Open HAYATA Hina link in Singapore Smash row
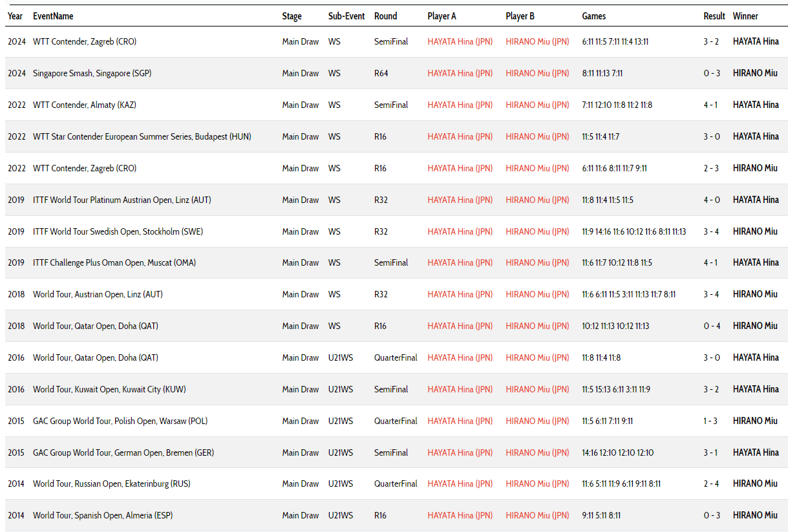Viewport: 788px width, 532px height. tap(460, 73)
